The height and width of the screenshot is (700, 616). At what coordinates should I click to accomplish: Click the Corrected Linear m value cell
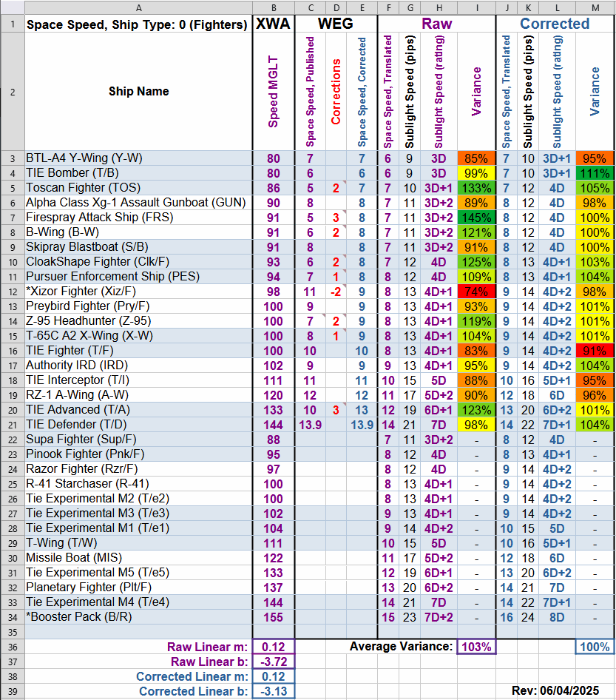tap(274, 676)
